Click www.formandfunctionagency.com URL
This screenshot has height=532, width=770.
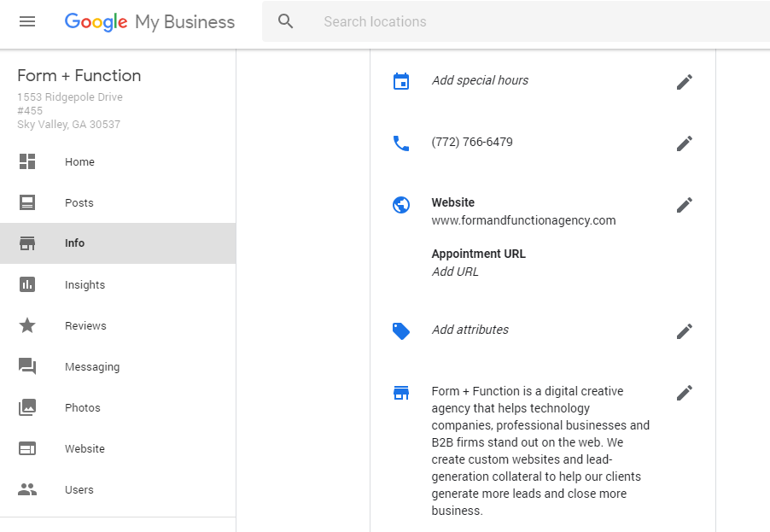tap(523, 220)
